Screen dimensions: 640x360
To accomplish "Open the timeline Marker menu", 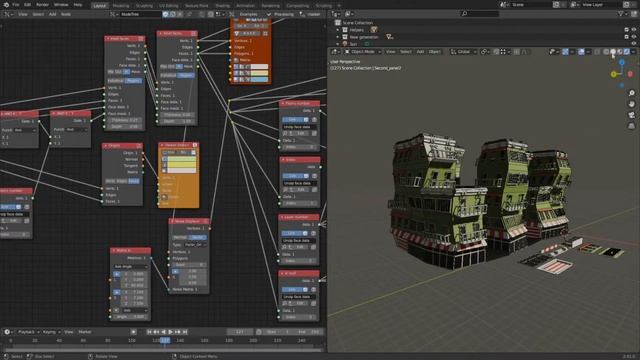I will (84, 332).
